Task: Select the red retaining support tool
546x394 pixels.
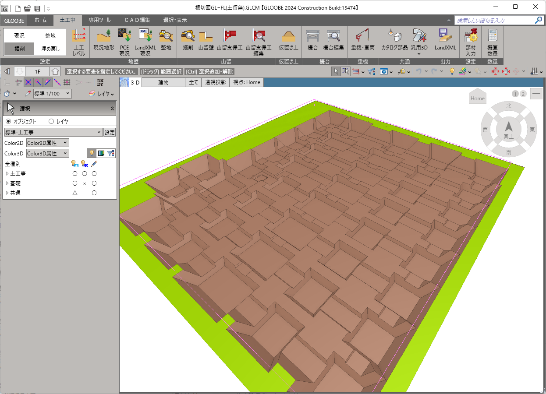Action: pyautogui.click(x=229, y=39)
